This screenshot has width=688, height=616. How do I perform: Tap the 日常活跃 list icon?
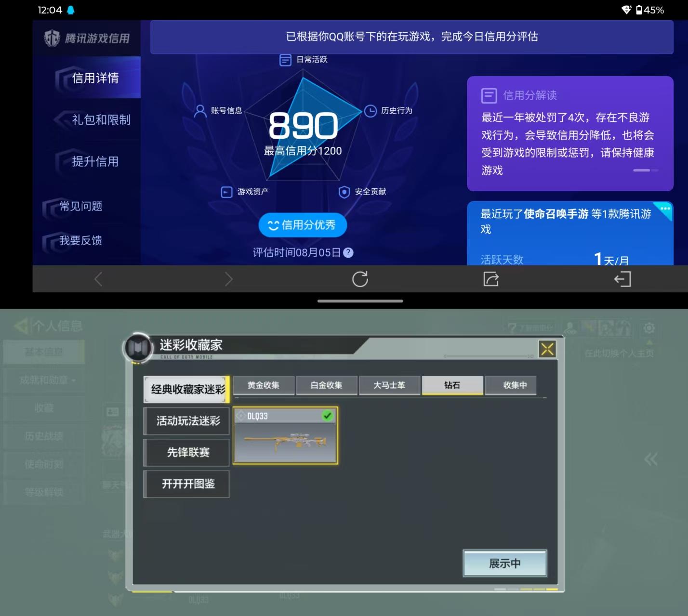286,60
